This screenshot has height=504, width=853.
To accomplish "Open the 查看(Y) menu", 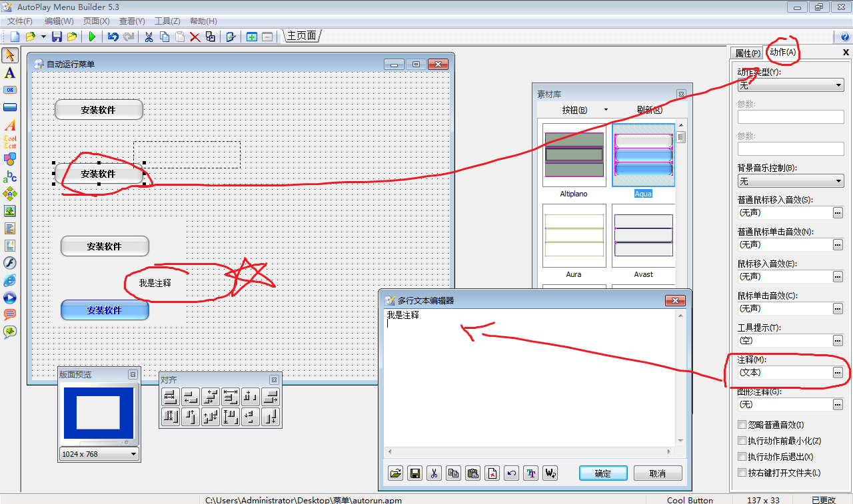I will pos(132,21).
